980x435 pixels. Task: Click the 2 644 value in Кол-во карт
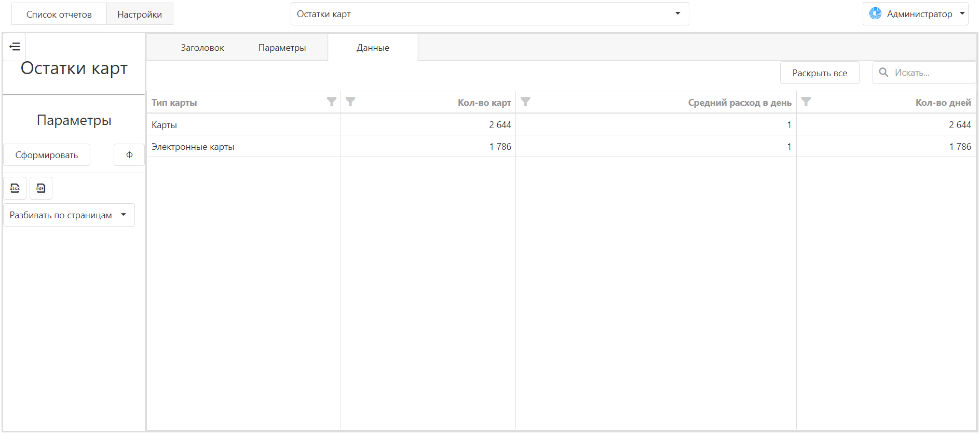[x=500, y=125]
